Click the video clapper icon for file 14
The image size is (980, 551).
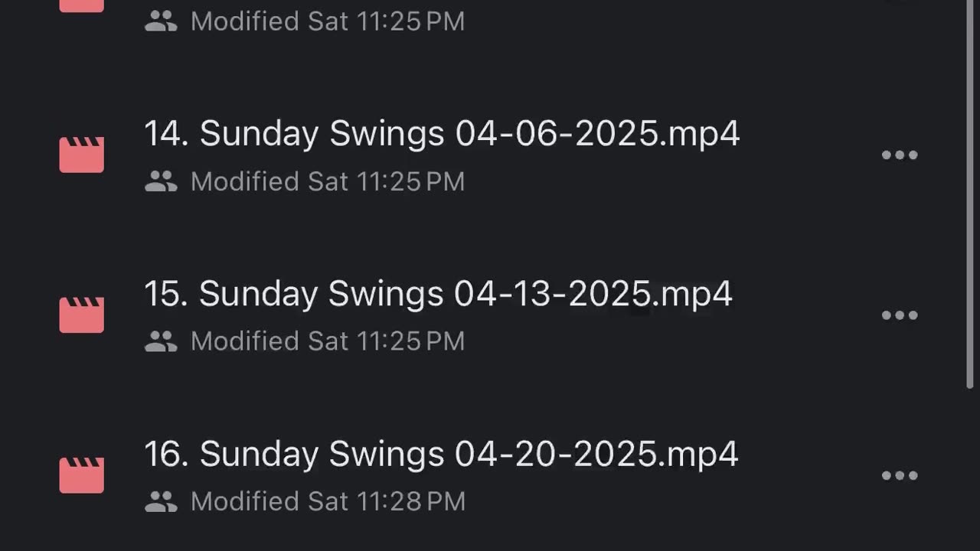(x=82, y=155)
